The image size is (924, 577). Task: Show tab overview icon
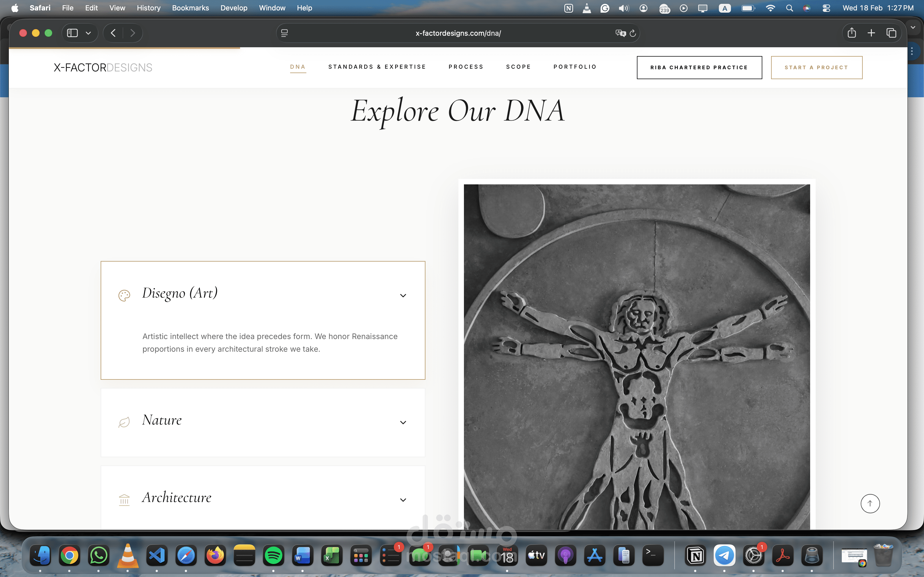pos(891,33)
